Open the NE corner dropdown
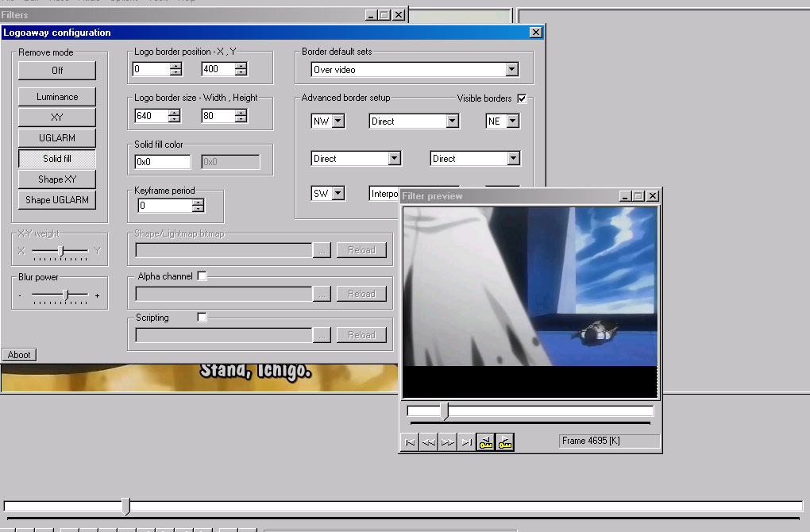Image resolution: width=810 pixels, height=532 pixels. tap(512, 121)
